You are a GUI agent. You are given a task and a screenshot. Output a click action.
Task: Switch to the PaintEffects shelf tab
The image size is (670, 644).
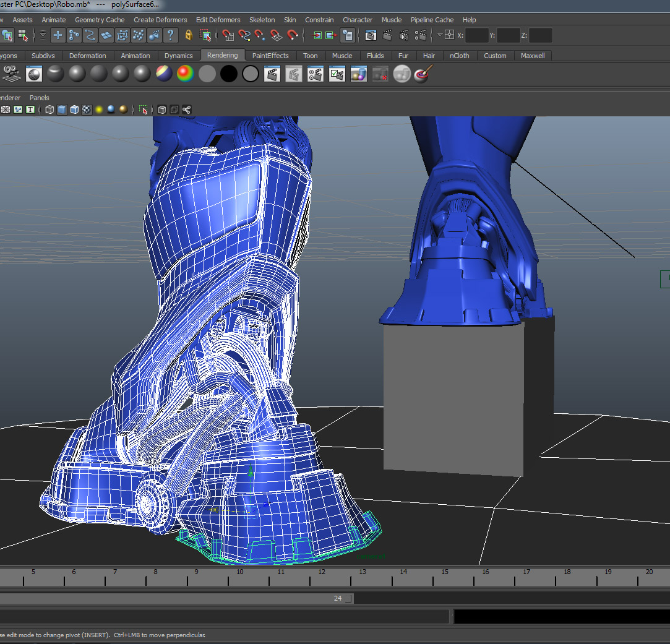(270, 56)
